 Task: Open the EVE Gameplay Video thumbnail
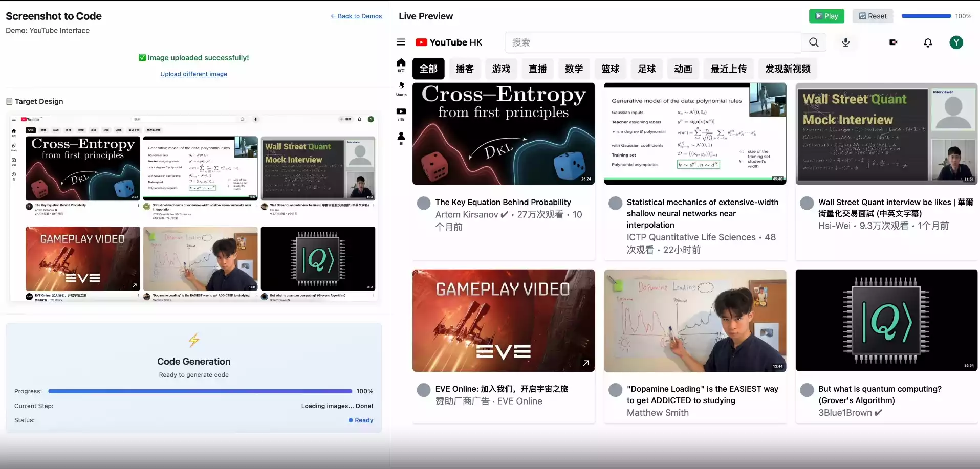[504, 321]
